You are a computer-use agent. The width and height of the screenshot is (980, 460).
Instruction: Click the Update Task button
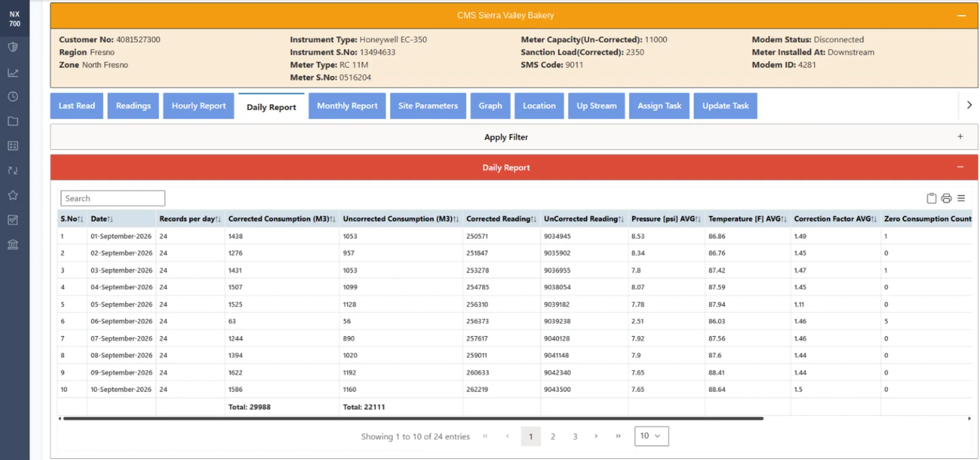(725, 106)
